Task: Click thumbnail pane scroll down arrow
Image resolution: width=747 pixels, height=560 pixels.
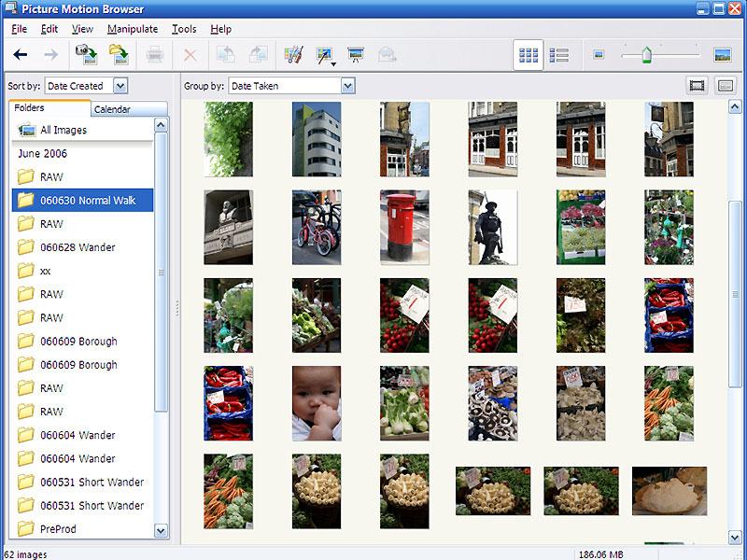Action: coord(735,539)
